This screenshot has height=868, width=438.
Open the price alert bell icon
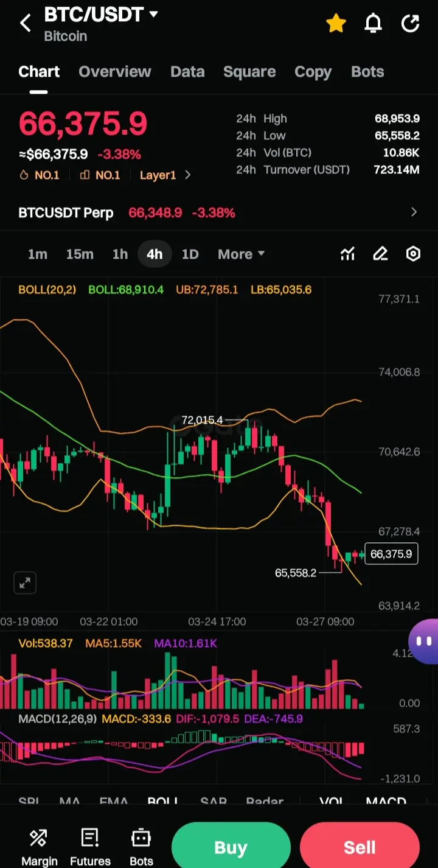(x=373, y=24)
